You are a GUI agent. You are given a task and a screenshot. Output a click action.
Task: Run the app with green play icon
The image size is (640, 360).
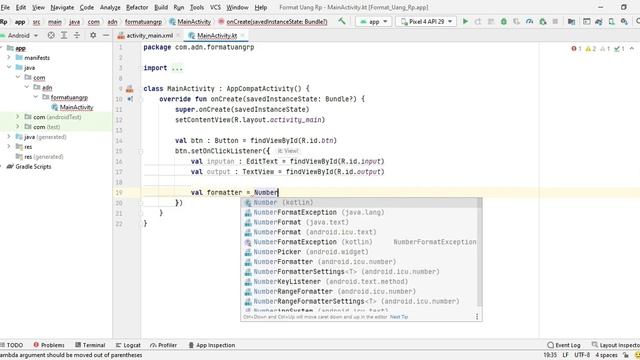(x=465, y=21)
